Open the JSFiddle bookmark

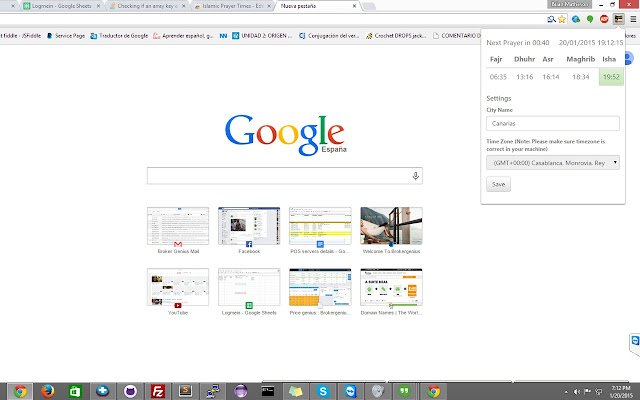pos(20,36)
